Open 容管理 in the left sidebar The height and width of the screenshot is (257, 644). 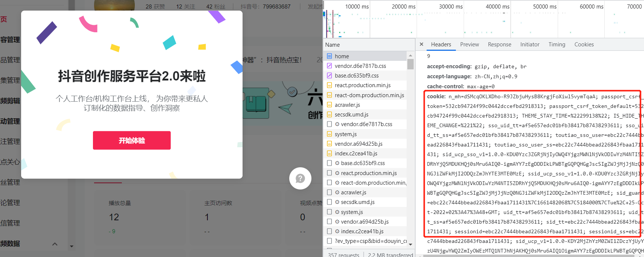[x=10, y=39]
